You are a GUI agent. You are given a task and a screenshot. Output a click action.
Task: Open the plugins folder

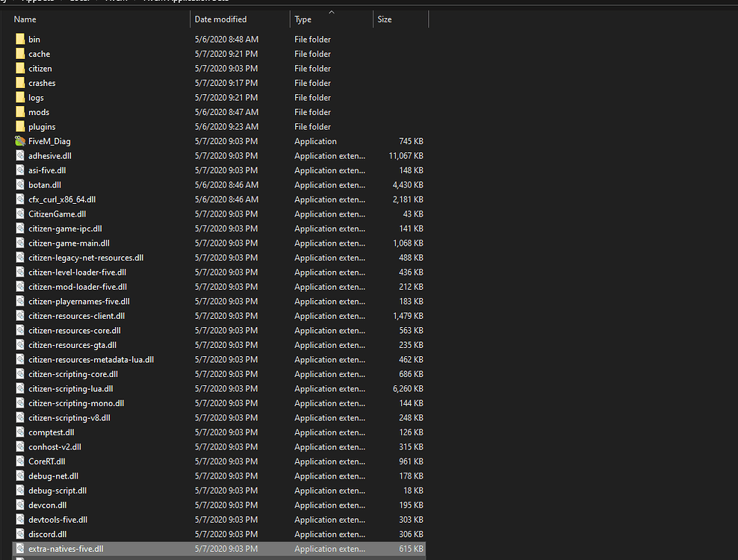click(43, 126)
